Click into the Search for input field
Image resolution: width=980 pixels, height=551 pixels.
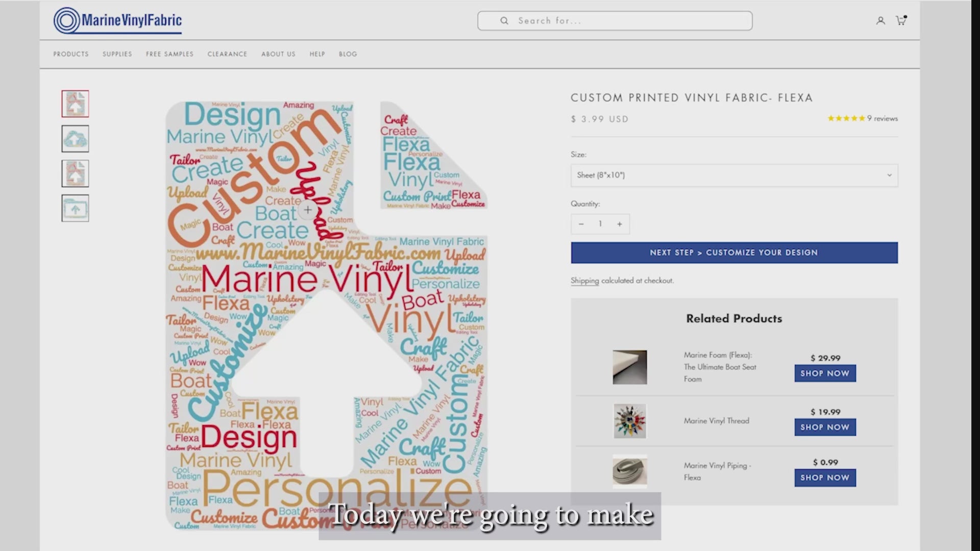click(628, 21)
